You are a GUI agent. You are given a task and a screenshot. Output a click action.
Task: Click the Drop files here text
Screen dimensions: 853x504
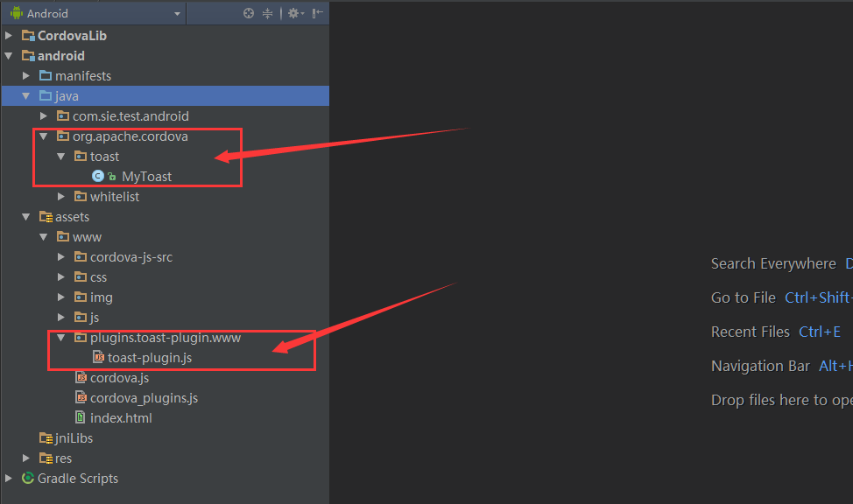pos(782,400)
